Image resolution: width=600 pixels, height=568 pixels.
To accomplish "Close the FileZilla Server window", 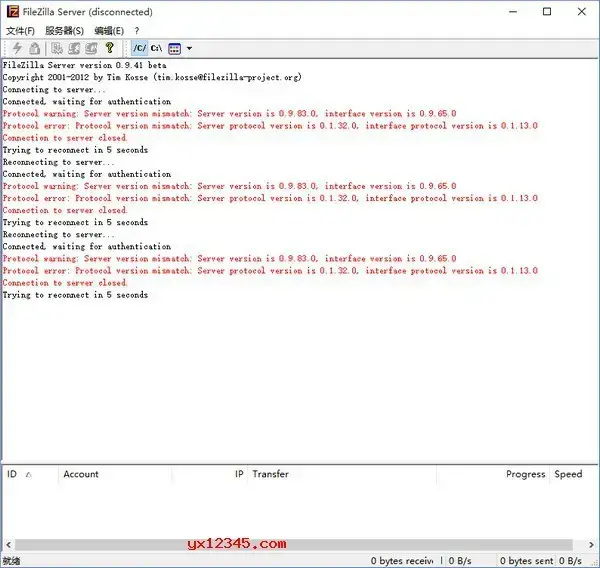I will [582, 12].
